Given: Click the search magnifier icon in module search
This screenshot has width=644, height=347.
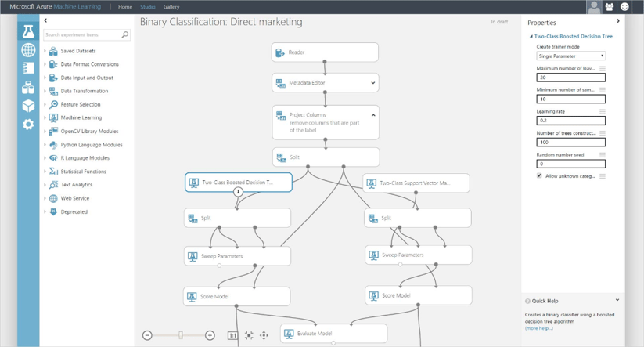Looking at the screenshot, I should (124, 35).
